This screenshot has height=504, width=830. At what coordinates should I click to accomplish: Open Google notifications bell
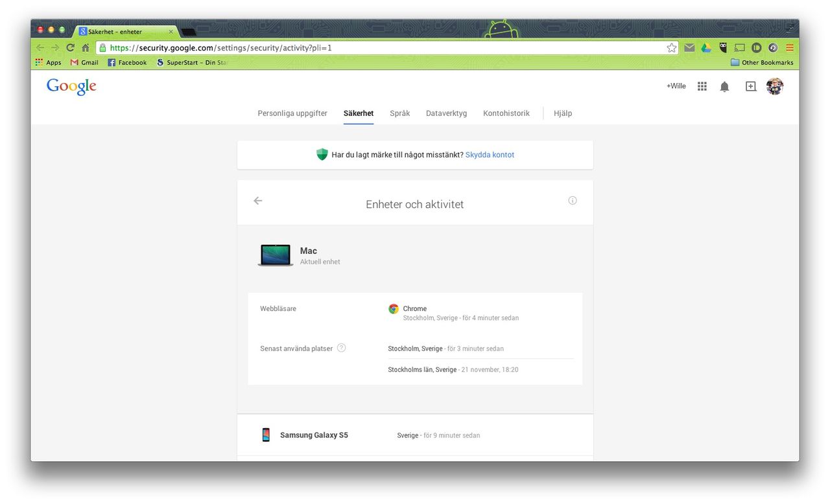coord(725,86)
